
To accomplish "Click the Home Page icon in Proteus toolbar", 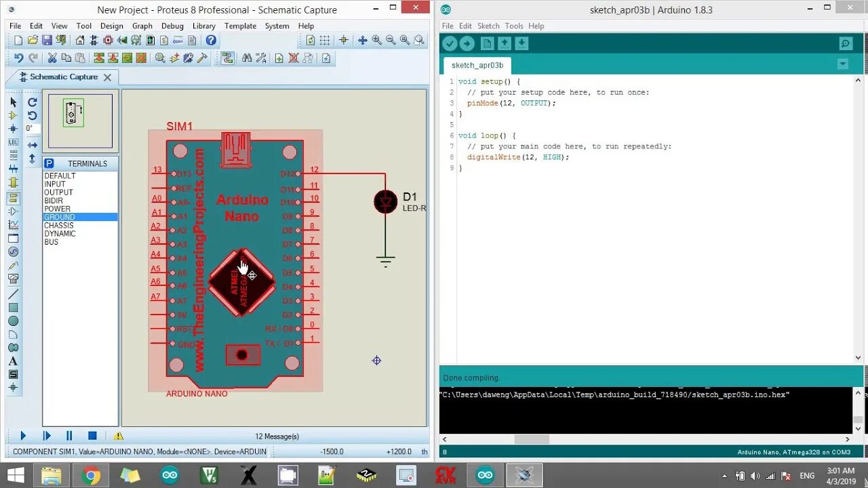I will click(80, 41).
